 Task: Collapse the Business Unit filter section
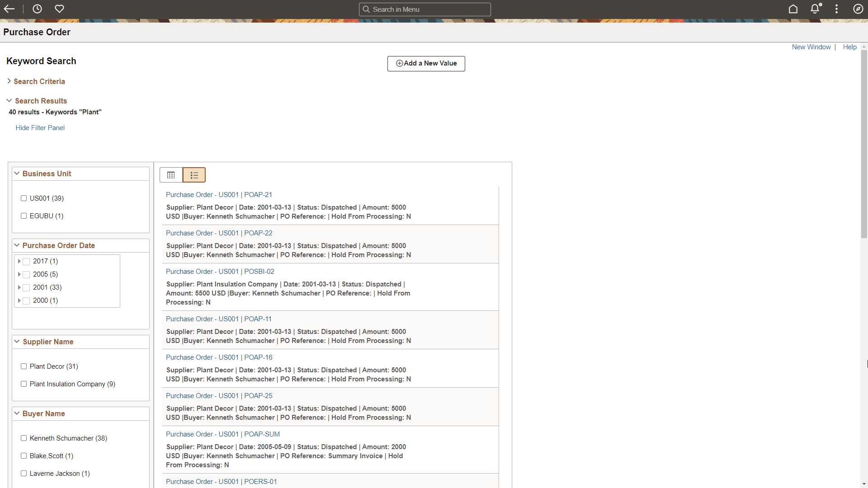tap(17, 173)
